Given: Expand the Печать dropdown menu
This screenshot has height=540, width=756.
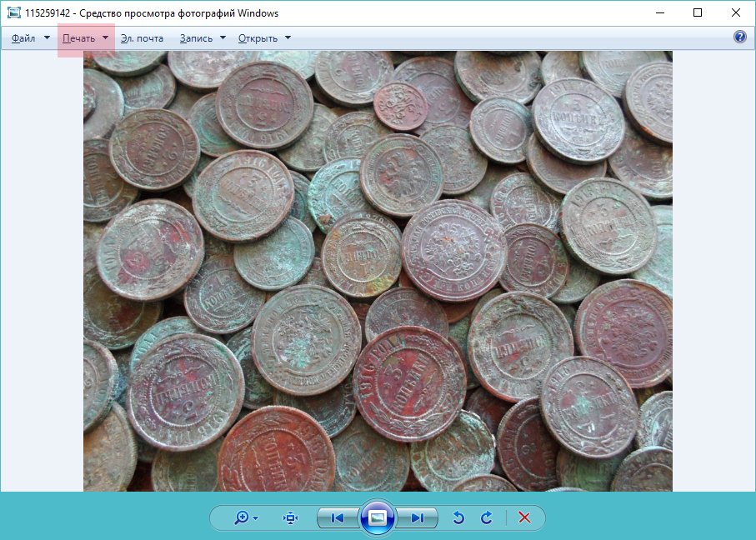Looking at the screenshot, I should (x=86, y=38).
